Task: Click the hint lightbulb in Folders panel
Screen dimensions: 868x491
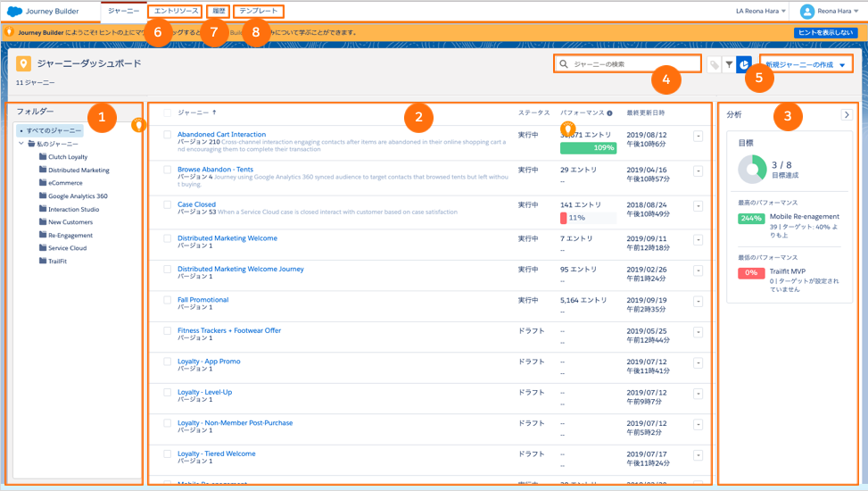Action: (x=138, y=125)
